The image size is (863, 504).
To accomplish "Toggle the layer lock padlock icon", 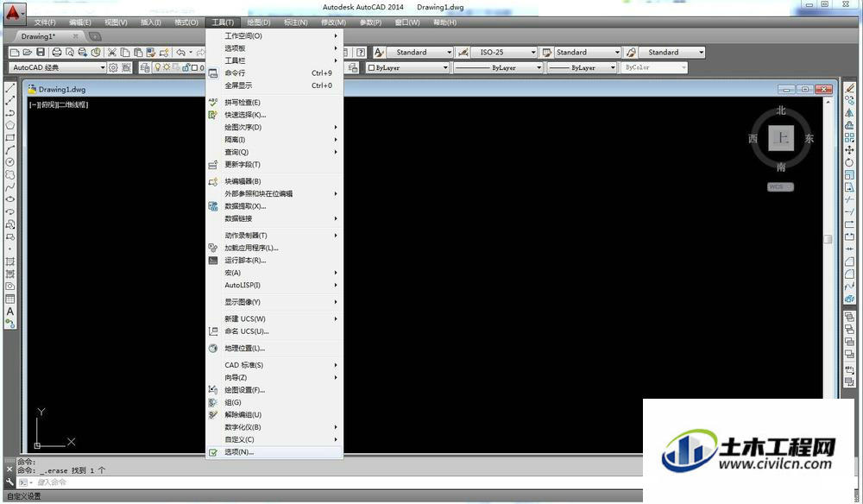I will 186,67.
